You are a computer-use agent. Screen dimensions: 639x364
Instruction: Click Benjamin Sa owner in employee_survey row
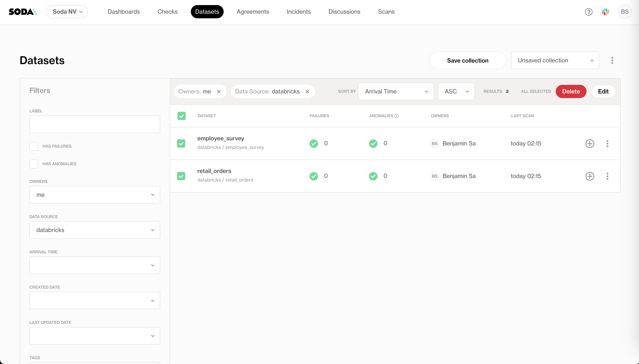pyautogui.click(x=459, y=143)
